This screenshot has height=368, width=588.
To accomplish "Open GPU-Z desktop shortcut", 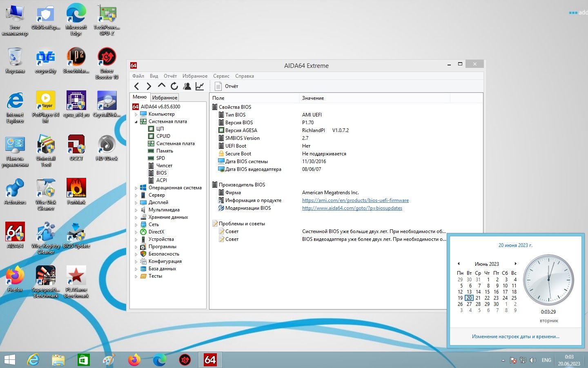I will (107, 20).
